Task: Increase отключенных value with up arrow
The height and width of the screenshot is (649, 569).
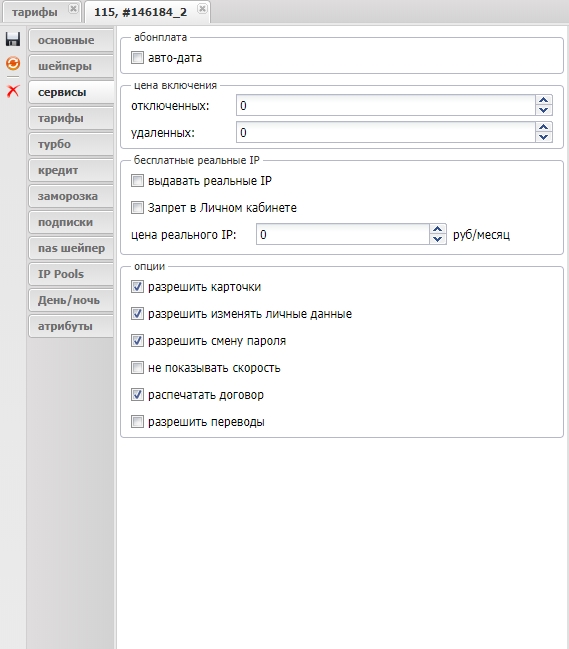Action: (543, 100)
